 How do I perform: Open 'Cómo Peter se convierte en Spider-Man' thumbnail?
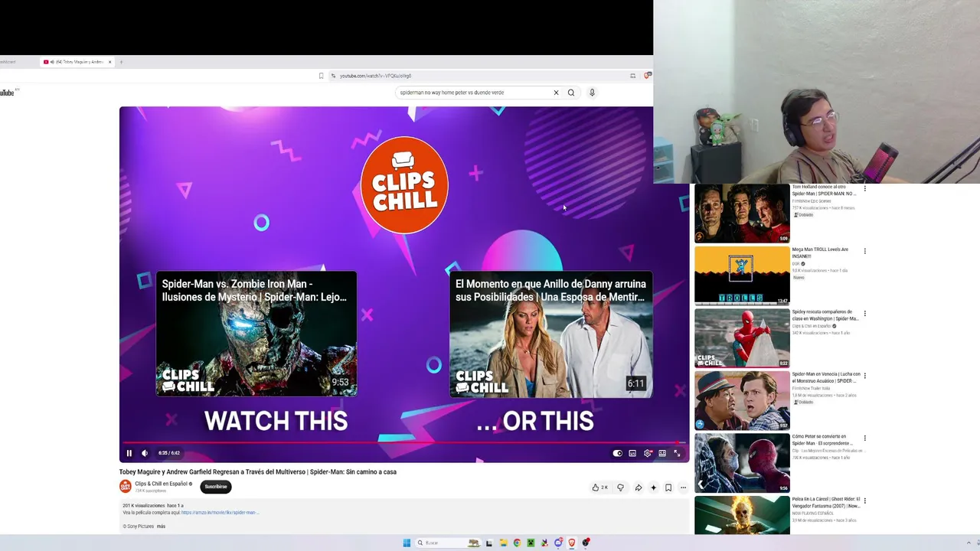pos(742,463)
